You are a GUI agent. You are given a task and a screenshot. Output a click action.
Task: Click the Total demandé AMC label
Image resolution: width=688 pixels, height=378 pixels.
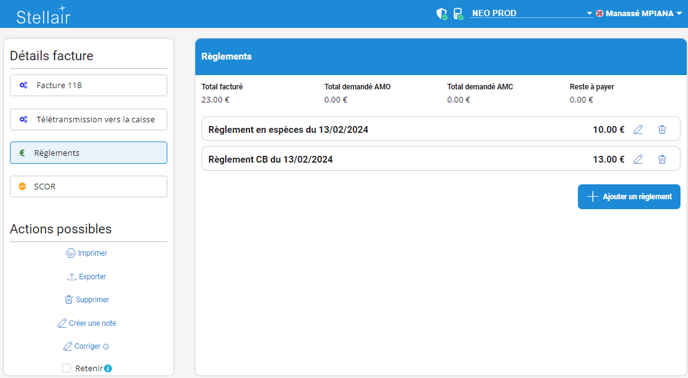pos(480,87)
